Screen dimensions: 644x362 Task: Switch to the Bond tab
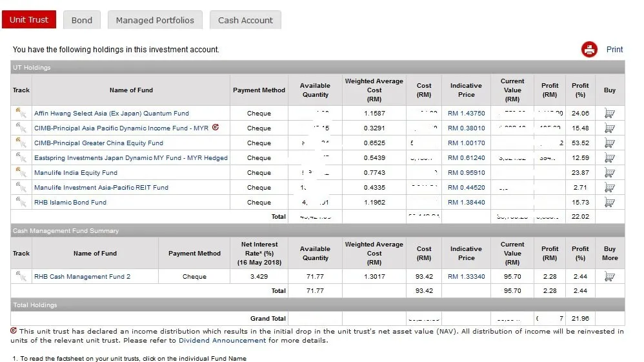click(82, 20)
